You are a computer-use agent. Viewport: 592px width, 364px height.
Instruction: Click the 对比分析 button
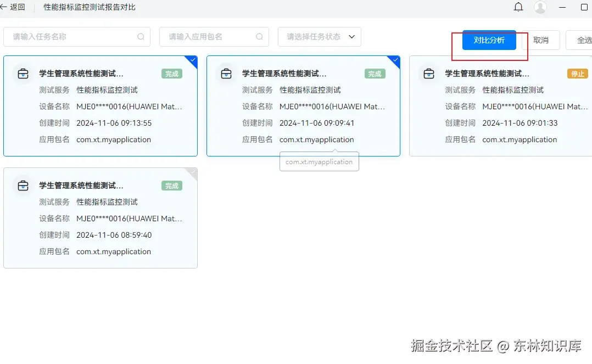[x=489, y=40]
